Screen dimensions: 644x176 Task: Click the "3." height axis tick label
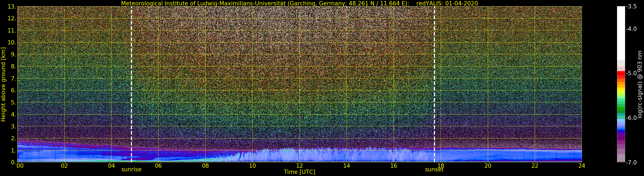pyautogui.click(x=13, y=127)
